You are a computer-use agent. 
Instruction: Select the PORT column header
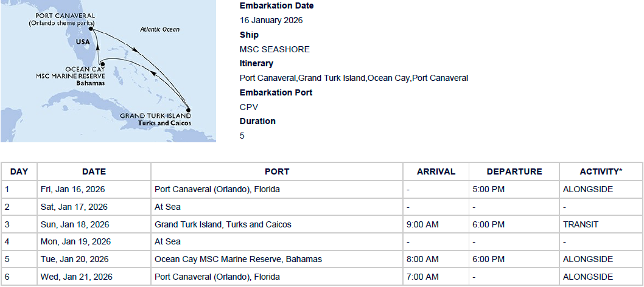pyautogui.click(x=277, y=171)
